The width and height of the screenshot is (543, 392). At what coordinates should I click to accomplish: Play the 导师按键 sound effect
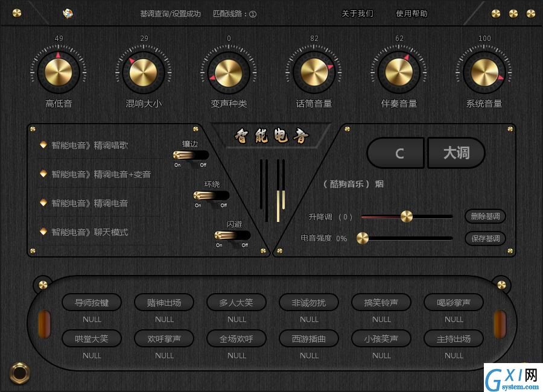[x=92, y=302]
